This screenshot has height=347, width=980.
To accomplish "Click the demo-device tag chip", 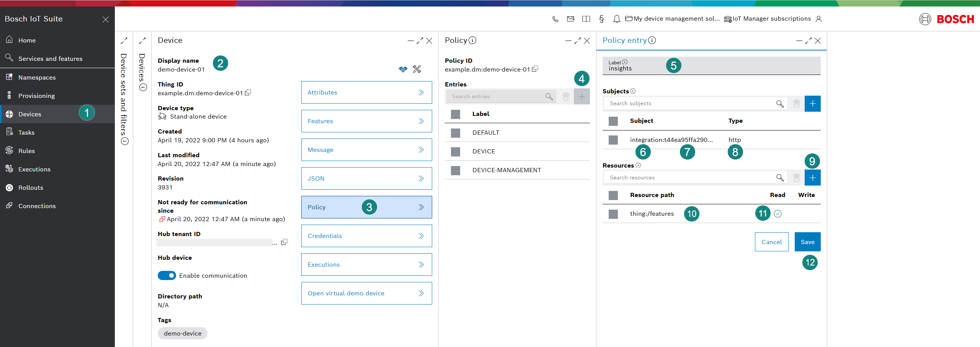I will click(183, 333).
